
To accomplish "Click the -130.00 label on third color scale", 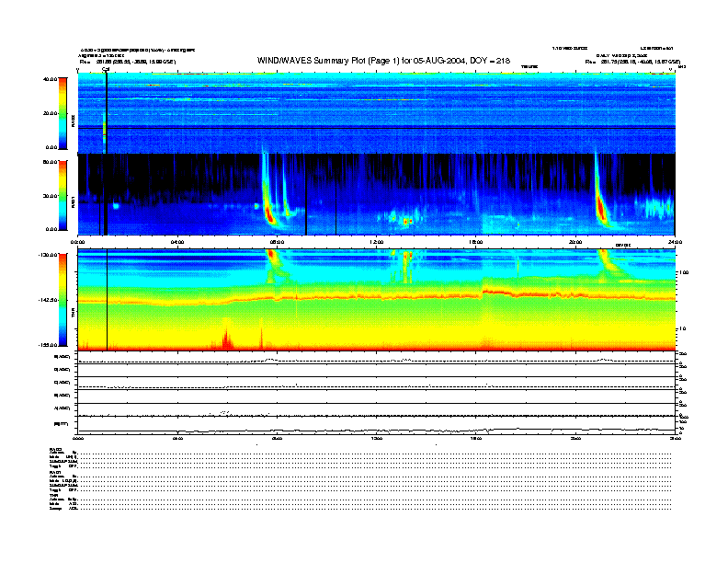I will click(48, 254).
